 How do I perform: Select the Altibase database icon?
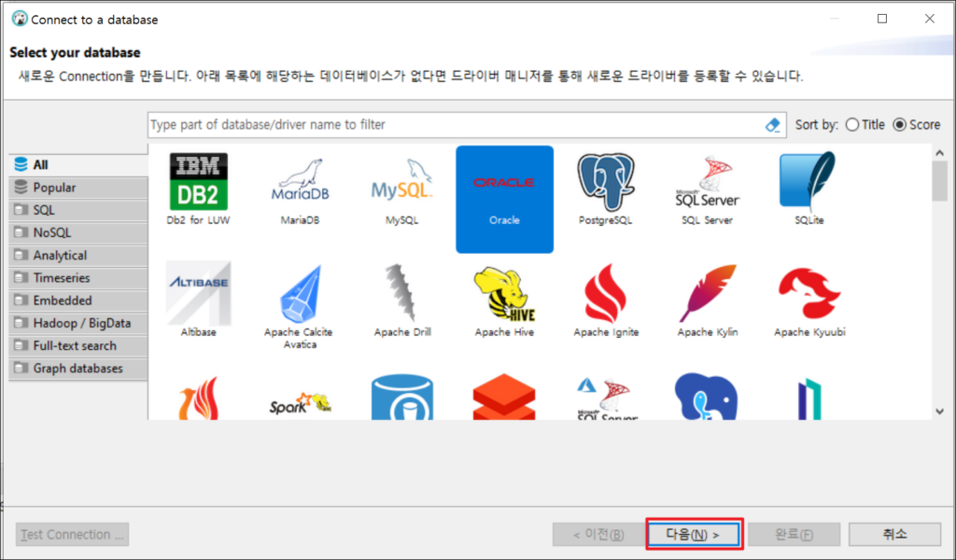click(x=198, y=293)
